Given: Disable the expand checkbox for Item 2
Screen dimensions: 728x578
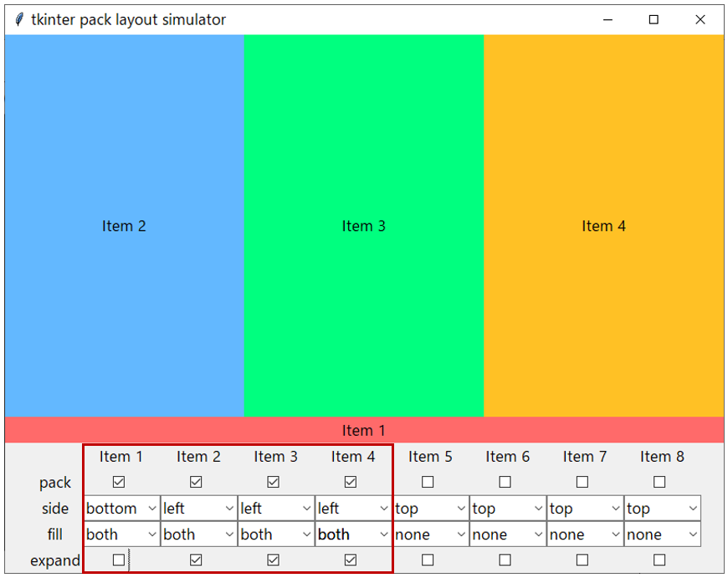Looking at the screenshot, I should 196,560.
